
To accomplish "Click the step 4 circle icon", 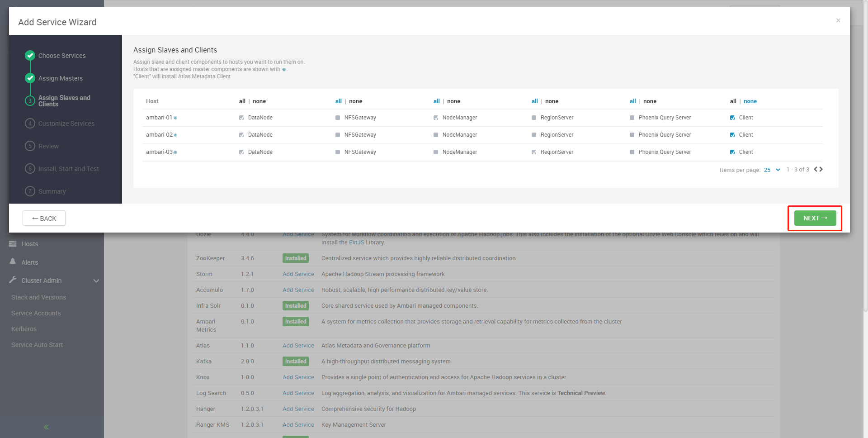I will click(x=30, y=123).
